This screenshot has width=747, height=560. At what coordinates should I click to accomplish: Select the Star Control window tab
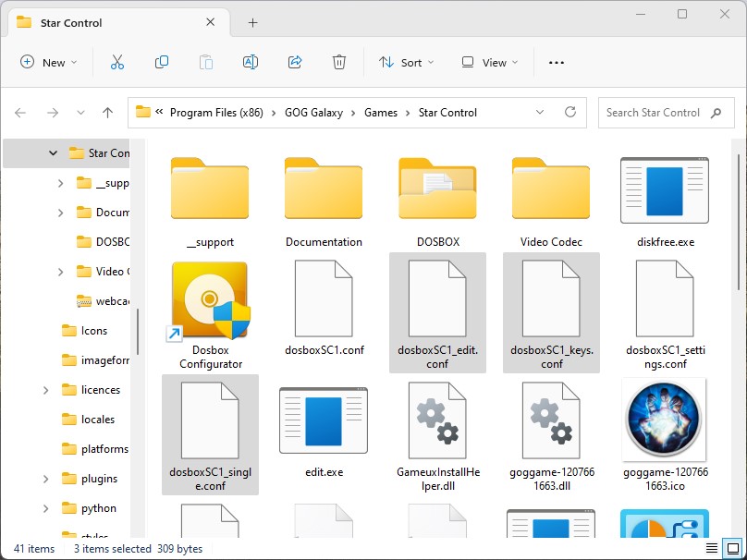click(x=116, y=23)
